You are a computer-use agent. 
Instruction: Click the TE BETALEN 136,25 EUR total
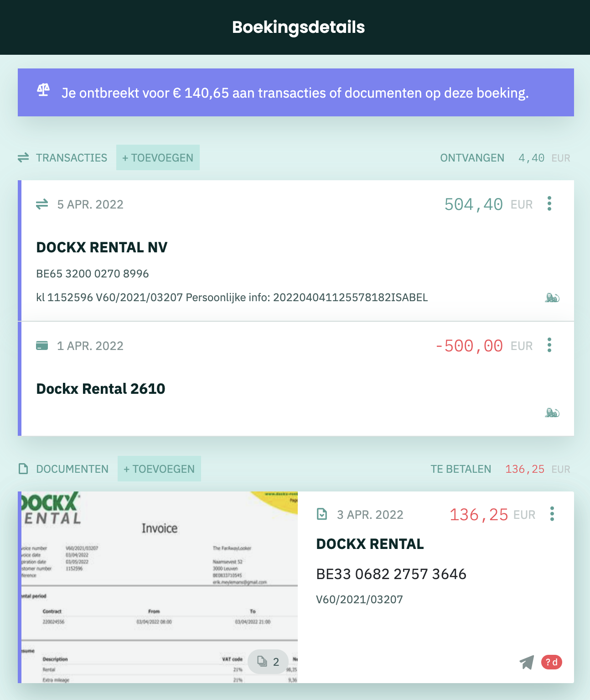point(501,469)
